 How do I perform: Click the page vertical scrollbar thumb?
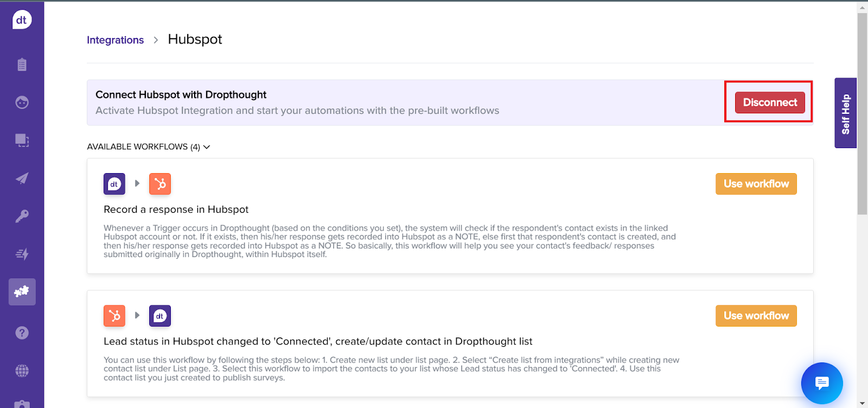click(x=862, y=114)
